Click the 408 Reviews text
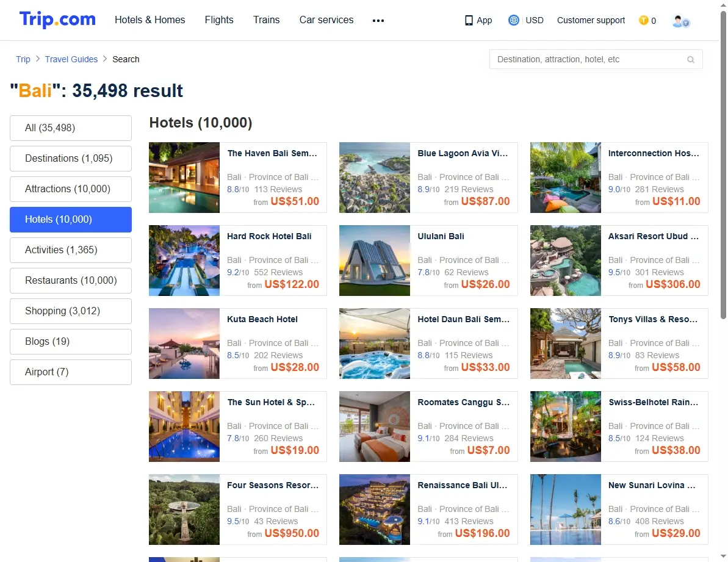Viewport: 728px width, 562px height. tap(659, 522)
